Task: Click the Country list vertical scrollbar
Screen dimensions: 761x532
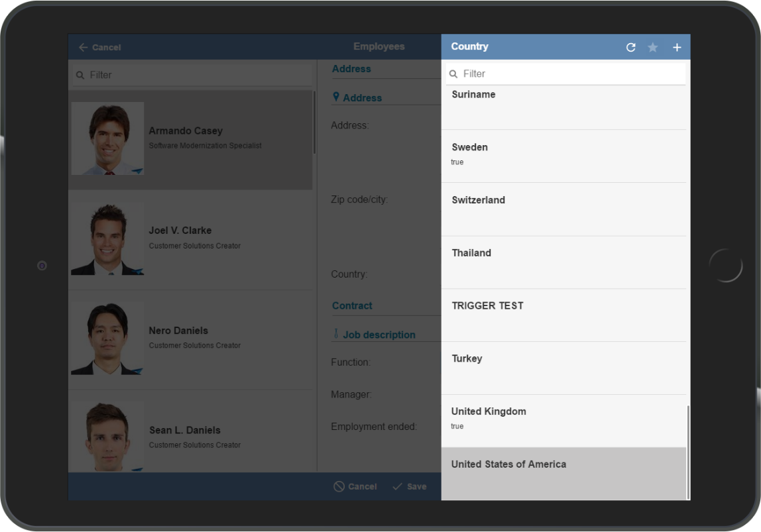Action: [x=688, y=452]
